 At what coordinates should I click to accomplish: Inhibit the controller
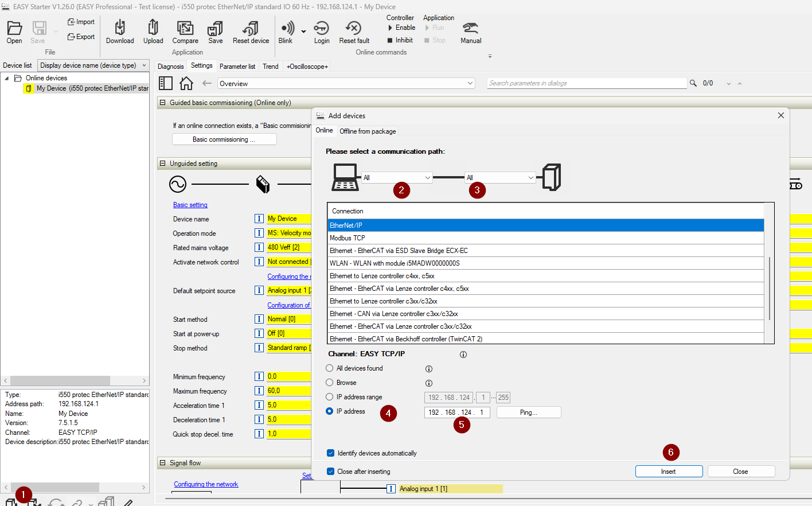pos(400,40)
